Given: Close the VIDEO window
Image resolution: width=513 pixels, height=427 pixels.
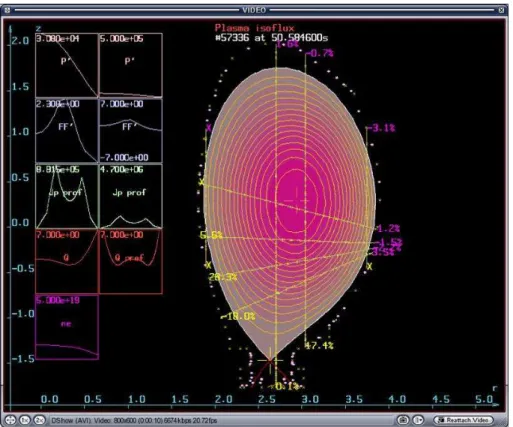Looking at the screenshot, I should 501,10.
